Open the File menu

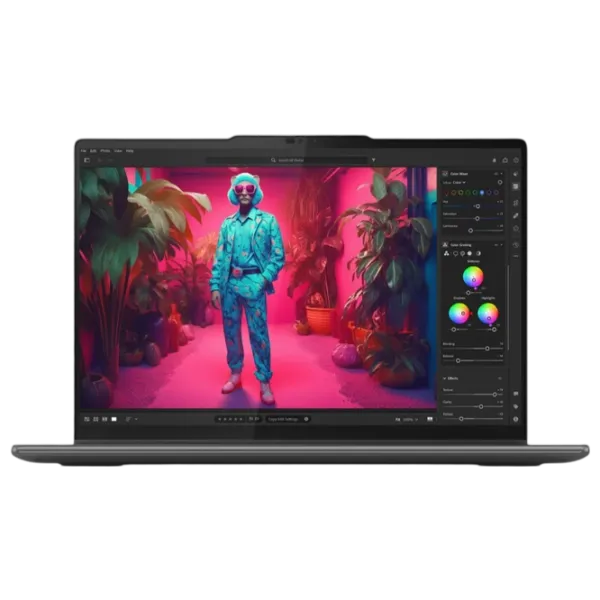click(x=84, y=151)
